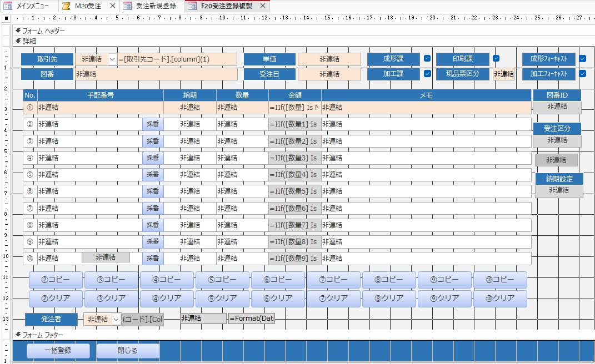Click the 閉じる button

pyautogui.click(x=128, y=350)
